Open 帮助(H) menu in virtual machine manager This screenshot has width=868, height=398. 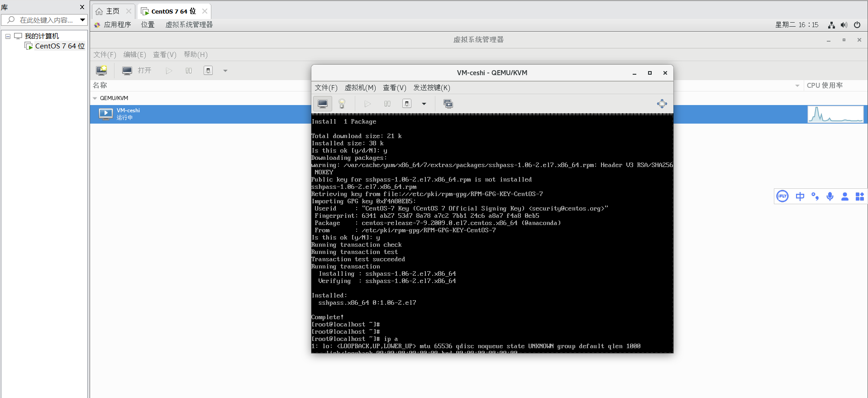[x=196, y=55]
